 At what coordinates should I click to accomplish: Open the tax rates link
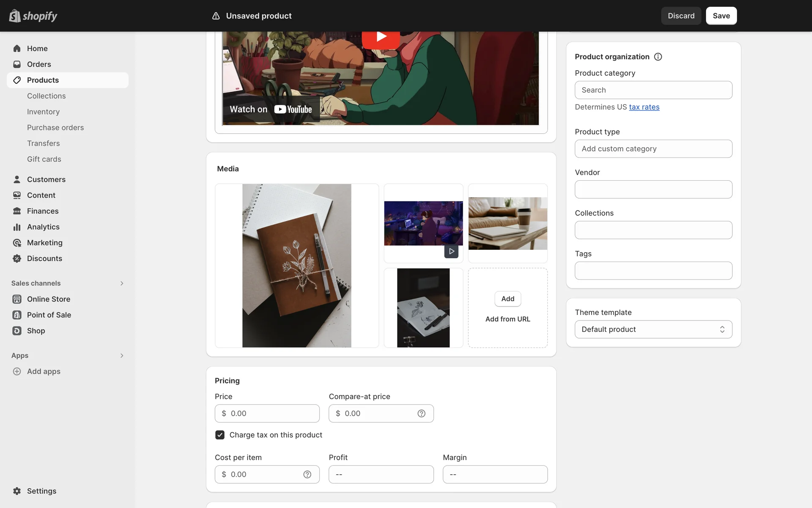(x=644, y=107)
